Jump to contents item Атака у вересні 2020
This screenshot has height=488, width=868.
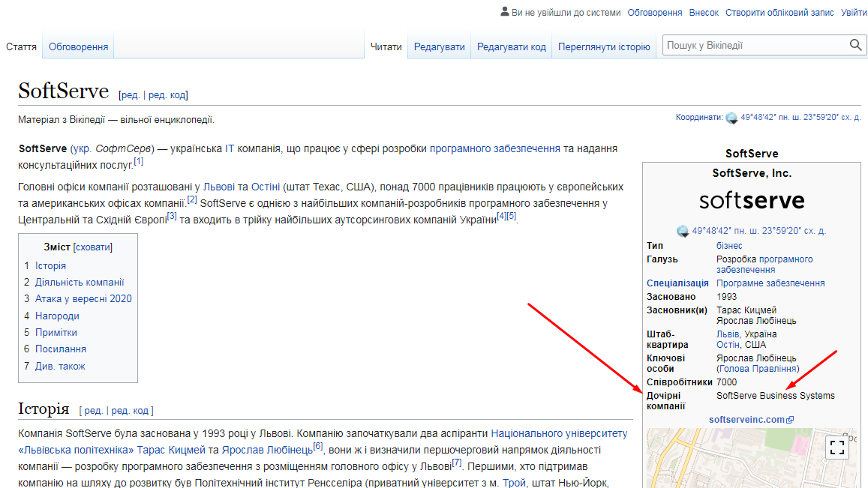coord(83,299)
